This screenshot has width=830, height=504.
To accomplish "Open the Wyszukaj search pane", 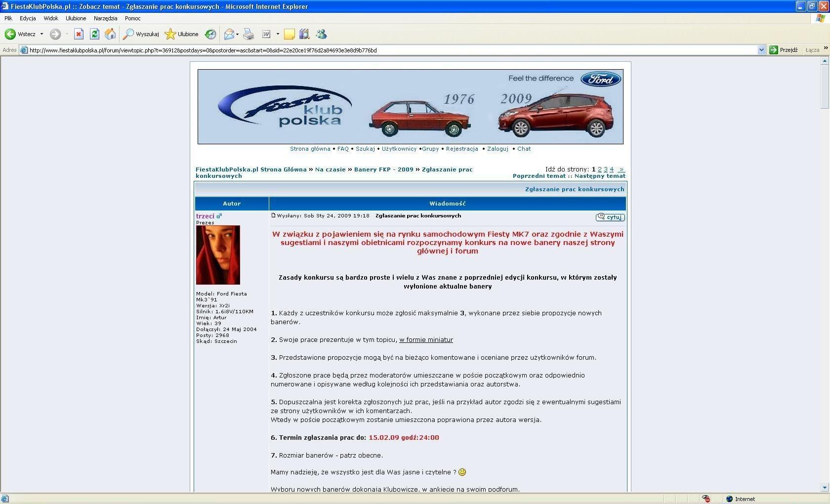I will pyautogui.click(x=141, y=34).
